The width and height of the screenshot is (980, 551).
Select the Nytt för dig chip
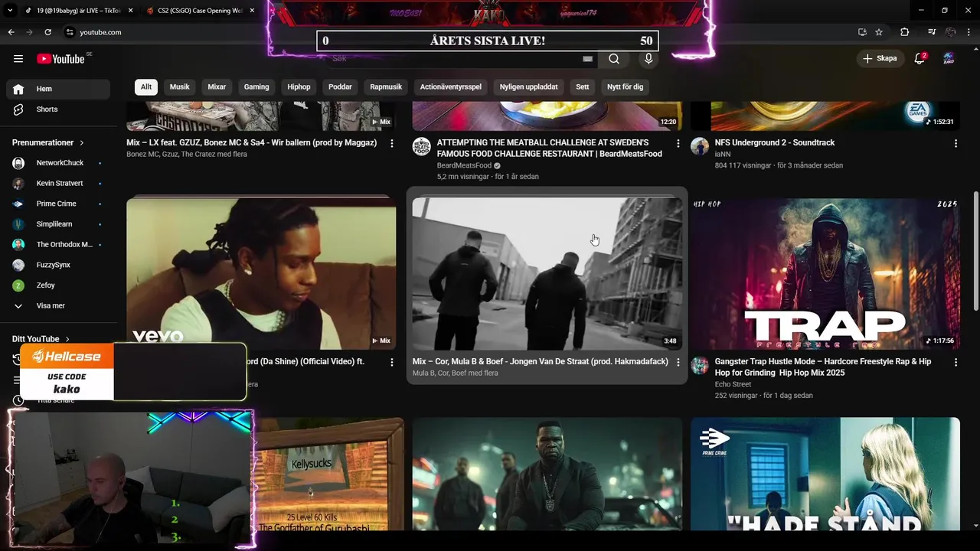tap(626, 86)
